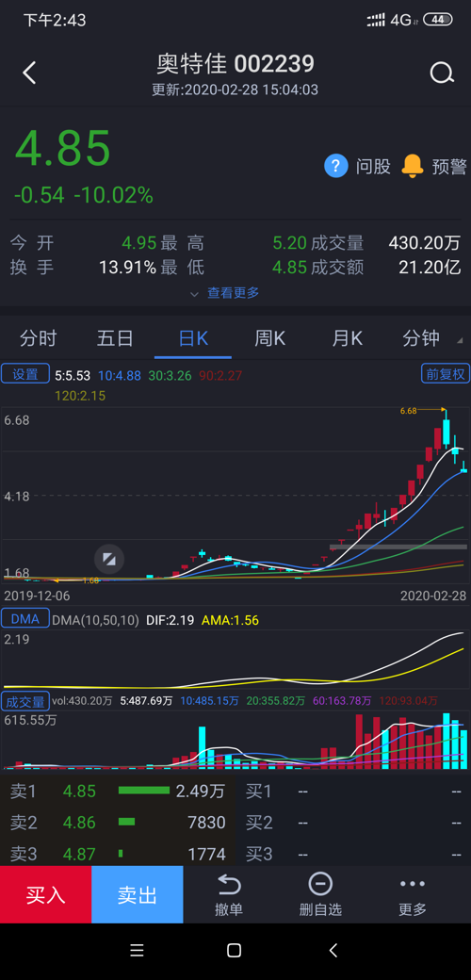Tap the back arrow icon
The height and width of the screenshot is (980, 471).
pyautogui.click(x=29, y=73)
